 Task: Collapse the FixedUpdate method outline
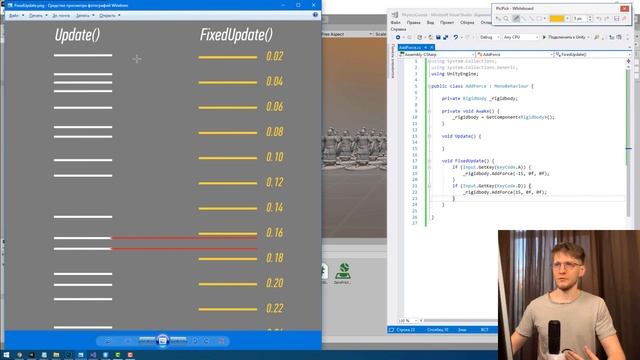click(x=429, y=161)
